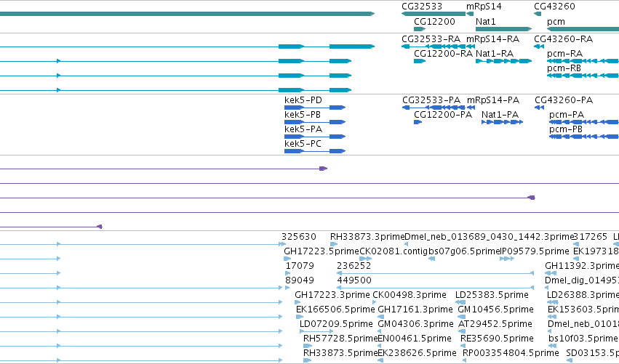Viewport: 619px width, 364px height.
Task: Open the CG43260 gene label
Action: 554,7
